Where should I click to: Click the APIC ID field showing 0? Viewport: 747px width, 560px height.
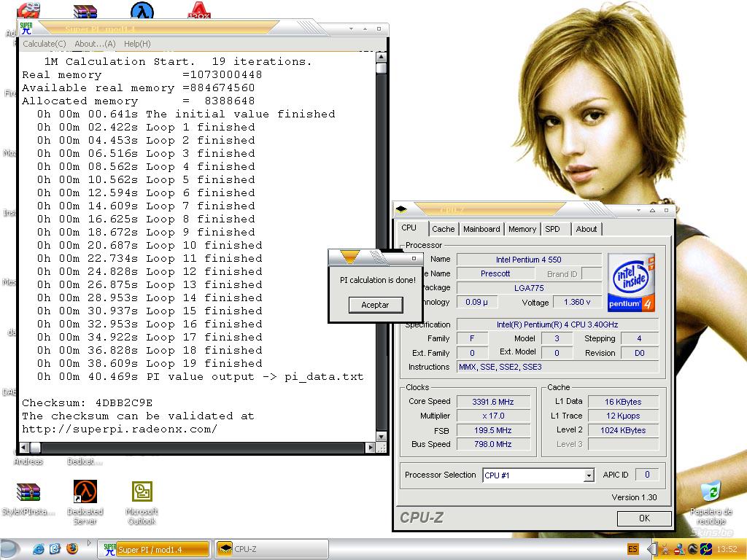click(x=647, y=475)
